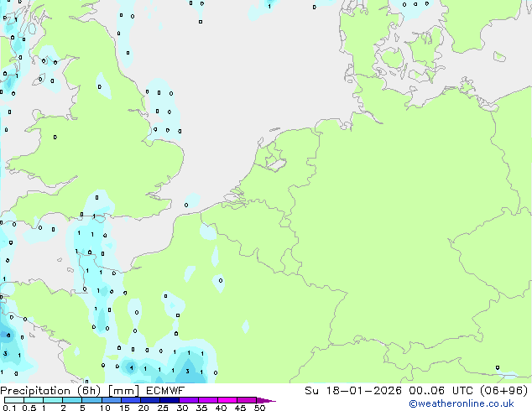
Task: Click the purple over-50 arrow on the legend
Action: click(266, 400)
